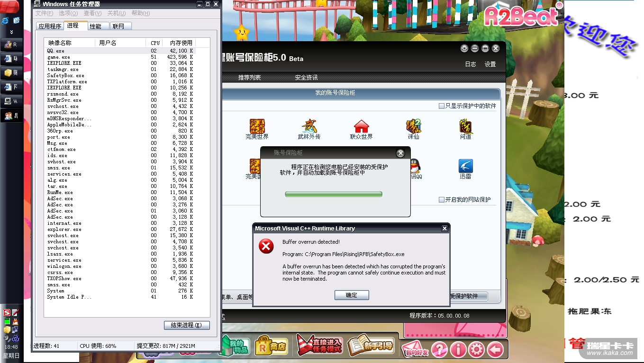Toggle 只显示保护中的软件 checkbox
This screenshot has height=363, width=644.
(442, 106)
